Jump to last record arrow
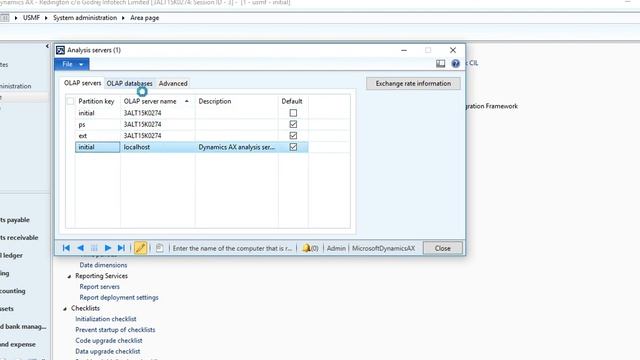Screen dimensions: 640x360 point(121,248)
